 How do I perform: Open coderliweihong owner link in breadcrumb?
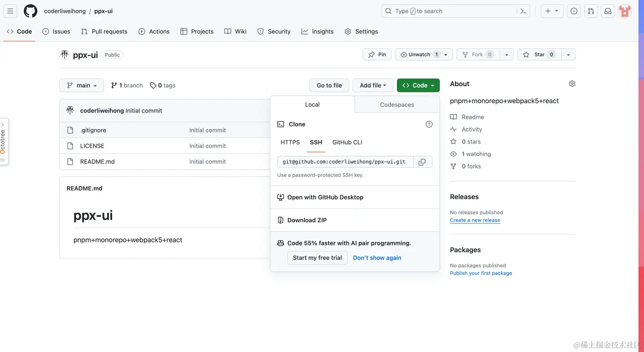coord(65,11)
